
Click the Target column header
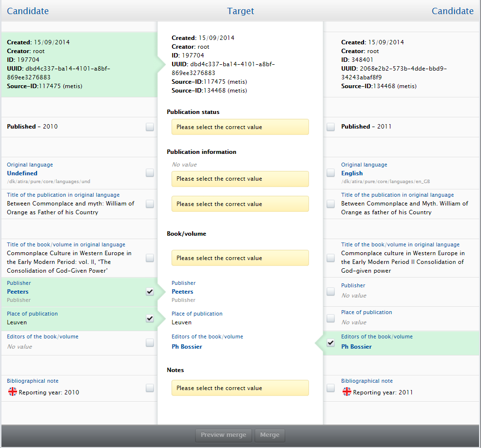(x=240, y=11)
